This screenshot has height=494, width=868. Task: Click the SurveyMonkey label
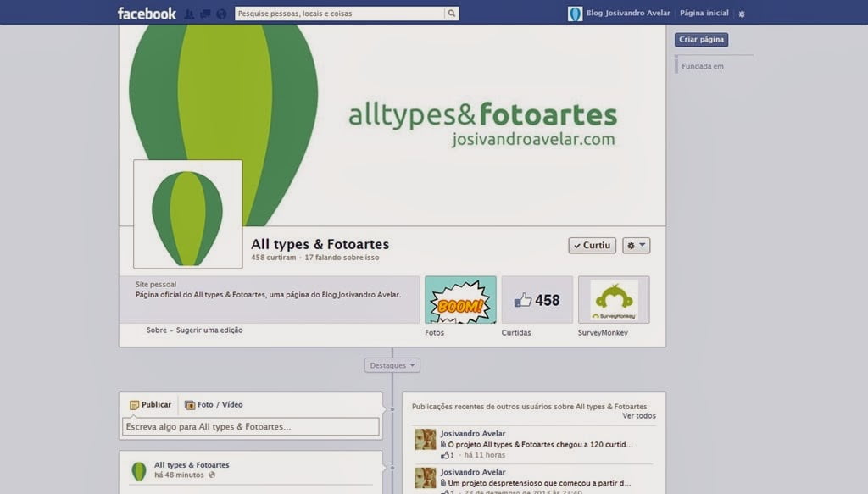click(x=603, y=332)
